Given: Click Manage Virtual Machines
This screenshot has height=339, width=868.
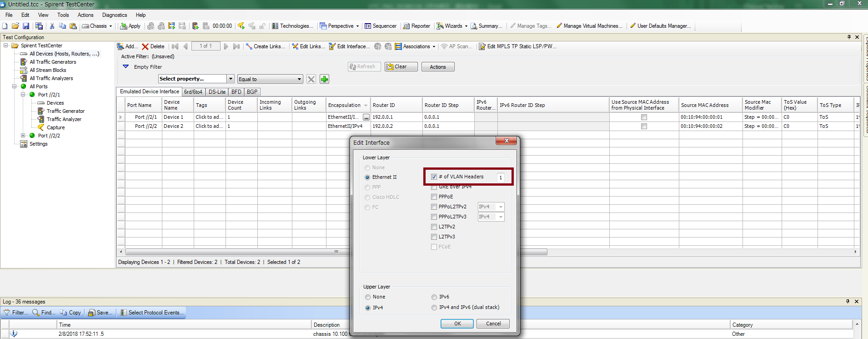Looking at the screenshot, I should (x=589, y=26).
